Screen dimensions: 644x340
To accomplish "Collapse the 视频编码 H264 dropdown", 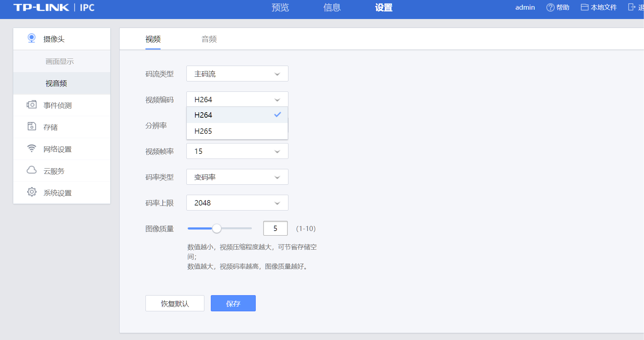I will (x=237, y=99).
